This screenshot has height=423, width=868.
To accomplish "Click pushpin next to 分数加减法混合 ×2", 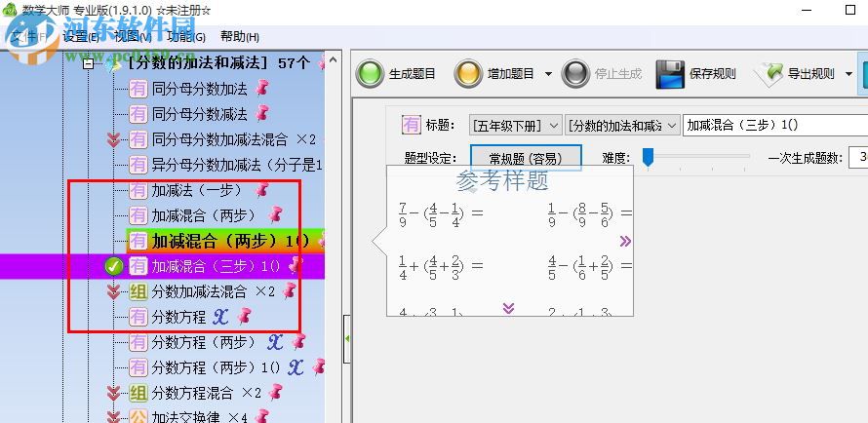I will [x=289, y=290].
